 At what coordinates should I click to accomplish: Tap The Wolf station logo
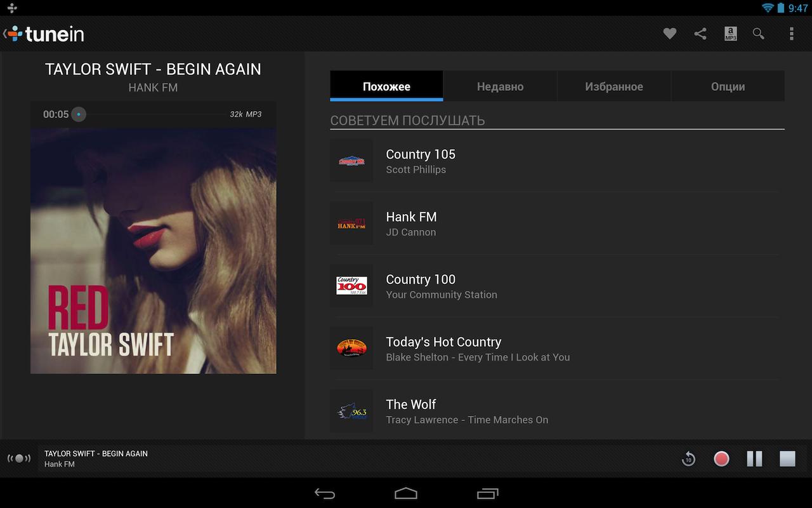click(351, 411)
